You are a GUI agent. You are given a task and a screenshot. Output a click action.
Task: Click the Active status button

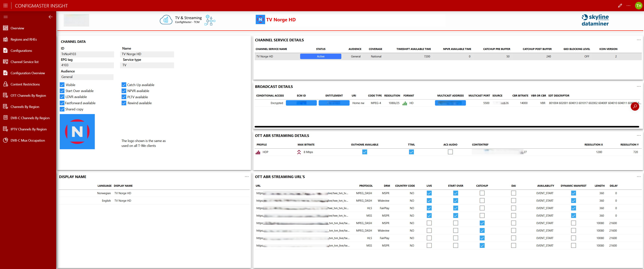321,56
